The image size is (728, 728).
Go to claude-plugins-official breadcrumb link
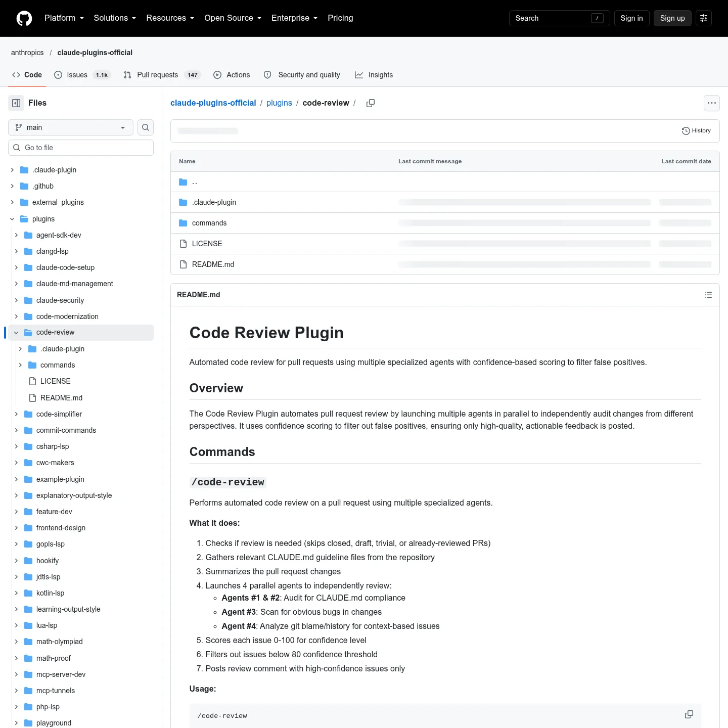(213, 103)
